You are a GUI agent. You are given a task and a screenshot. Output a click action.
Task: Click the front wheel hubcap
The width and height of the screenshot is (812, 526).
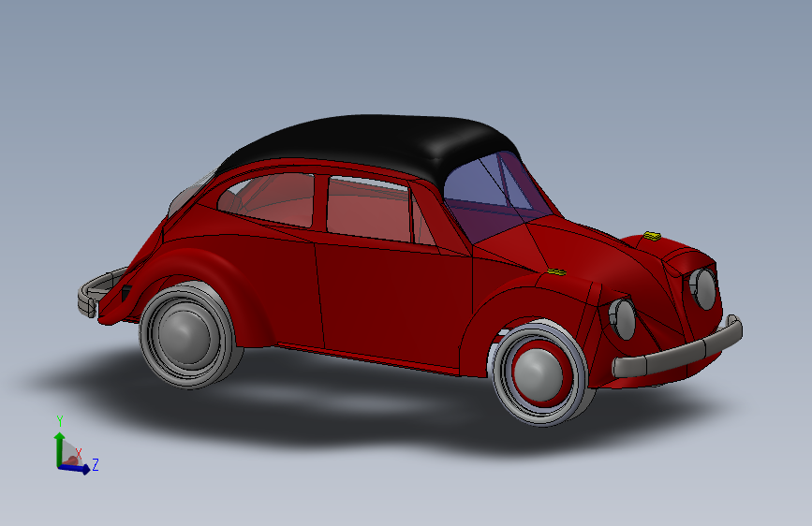[538, 374]
